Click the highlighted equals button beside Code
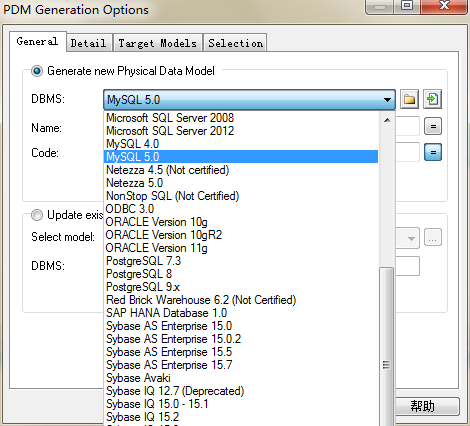The width and height of the screenshot is (470, 426). coord(433,152)
